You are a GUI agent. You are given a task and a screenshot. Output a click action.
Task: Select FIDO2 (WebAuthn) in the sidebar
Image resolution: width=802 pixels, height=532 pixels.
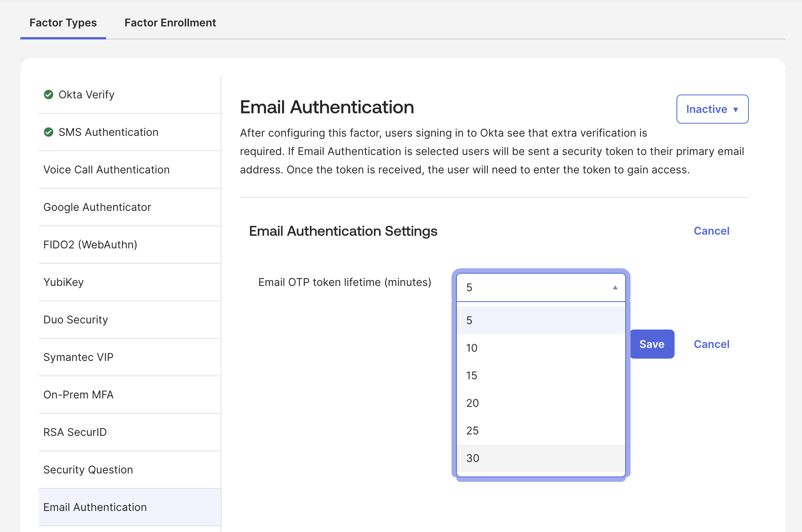[x=90, y=245]
